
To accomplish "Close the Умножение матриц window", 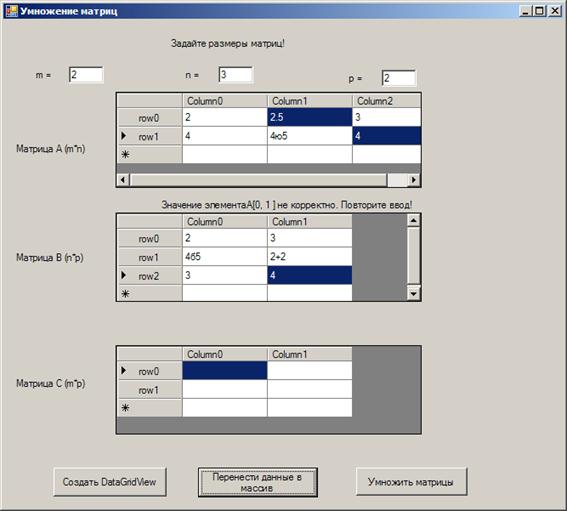I will point(555,11).
